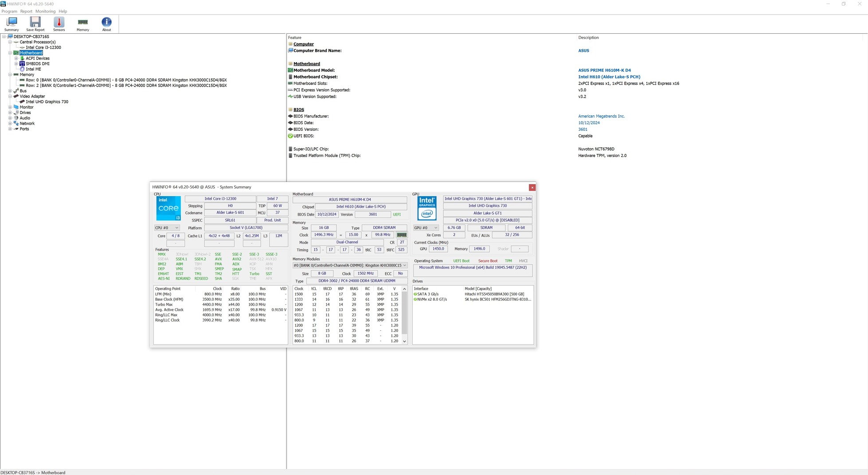Select Intel UHD Graphics 730 in the tree

(x=47, y=102)
